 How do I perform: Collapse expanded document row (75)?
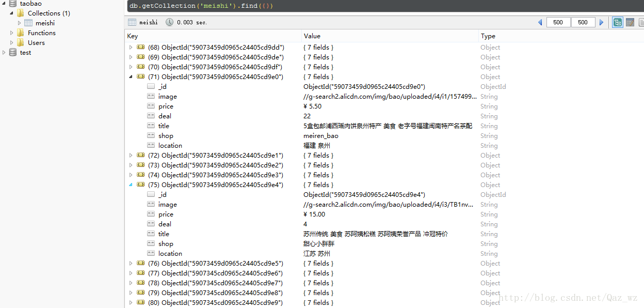[x=131, y=184]
